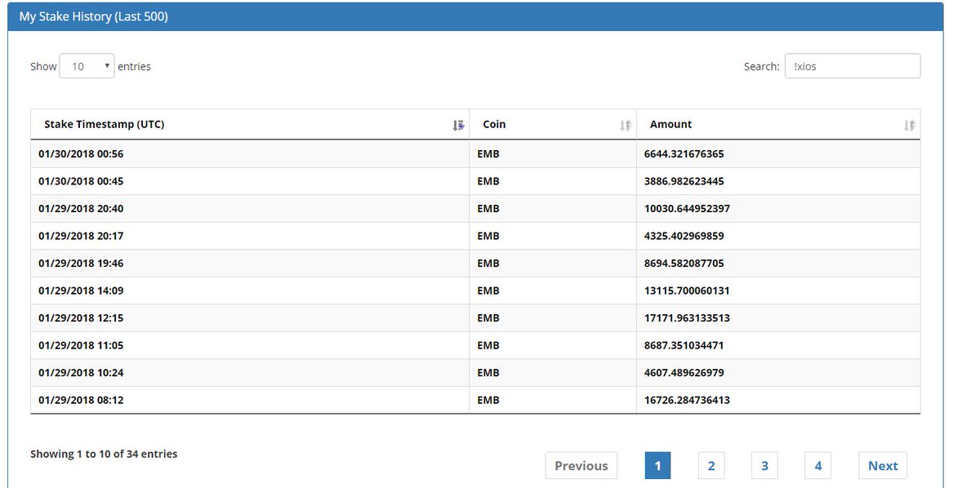Click amount 16726.284736413
This screenshot has width=980, height=488.
[687, 400]
